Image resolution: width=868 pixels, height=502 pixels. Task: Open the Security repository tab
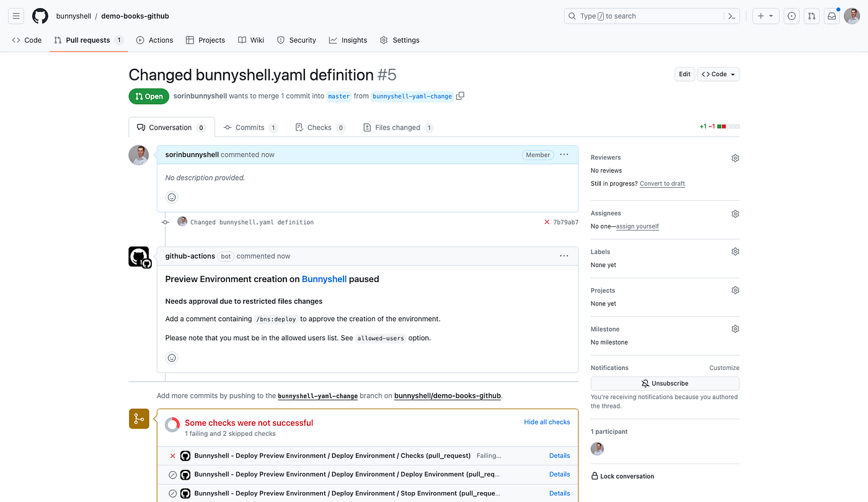point(296,40)
